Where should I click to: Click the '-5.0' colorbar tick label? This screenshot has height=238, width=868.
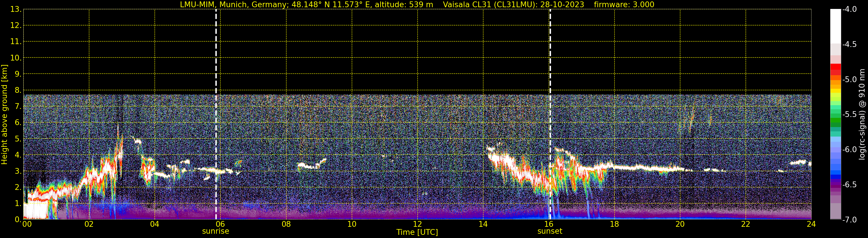[x=849, y=80]
